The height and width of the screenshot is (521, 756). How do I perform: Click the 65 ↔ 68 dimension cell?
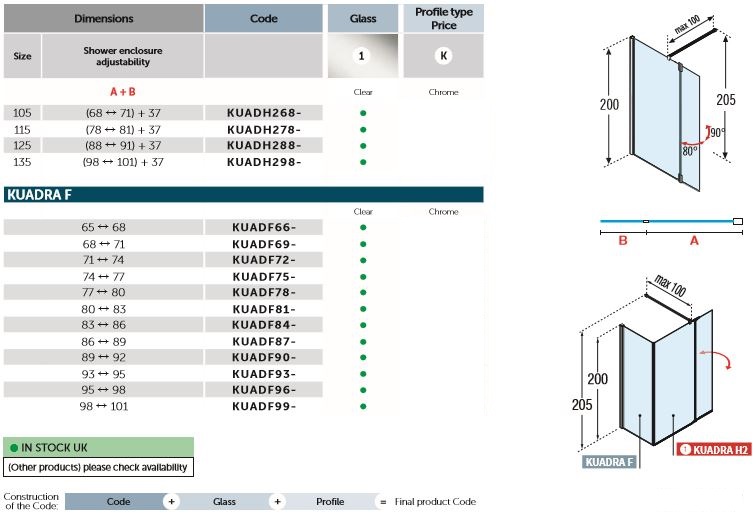coord(103,227)
